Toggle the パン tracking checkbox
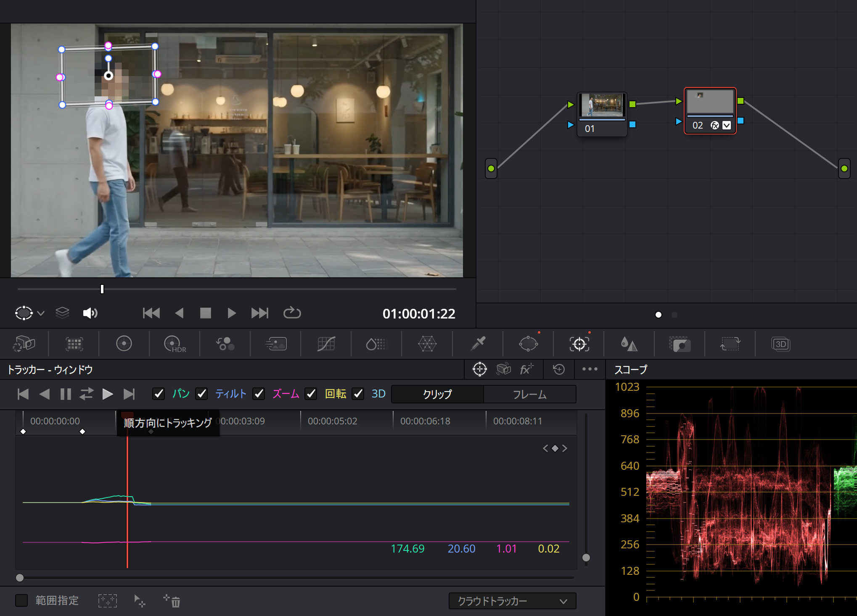This screenshot has width=857, height=616. (x=159, y=394)
